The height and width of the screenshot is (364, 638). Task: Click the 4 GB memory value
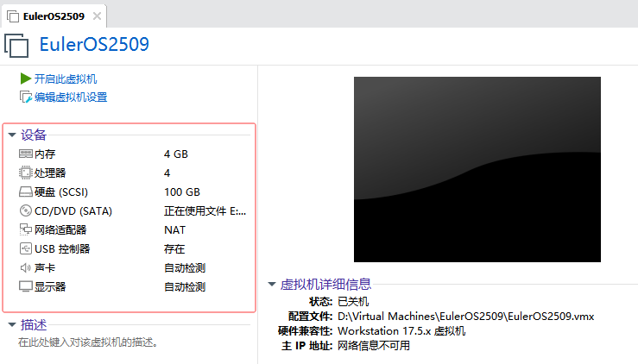click(176, 154)
